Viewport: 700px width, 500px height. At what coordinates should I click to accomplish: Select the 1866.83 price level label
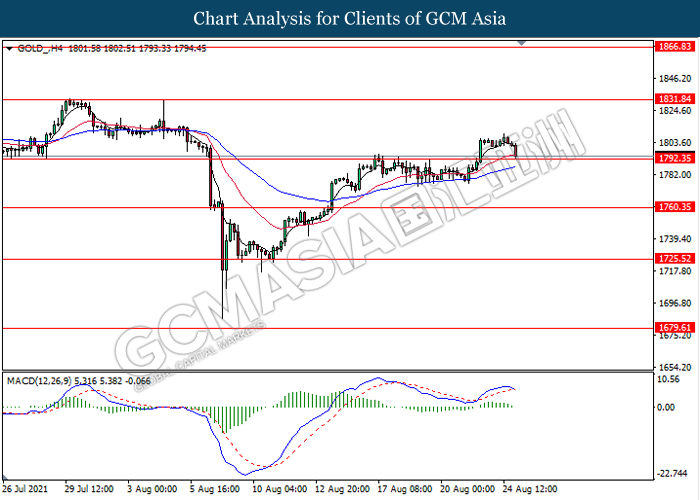pyautogui.click(x=675, y=46)
